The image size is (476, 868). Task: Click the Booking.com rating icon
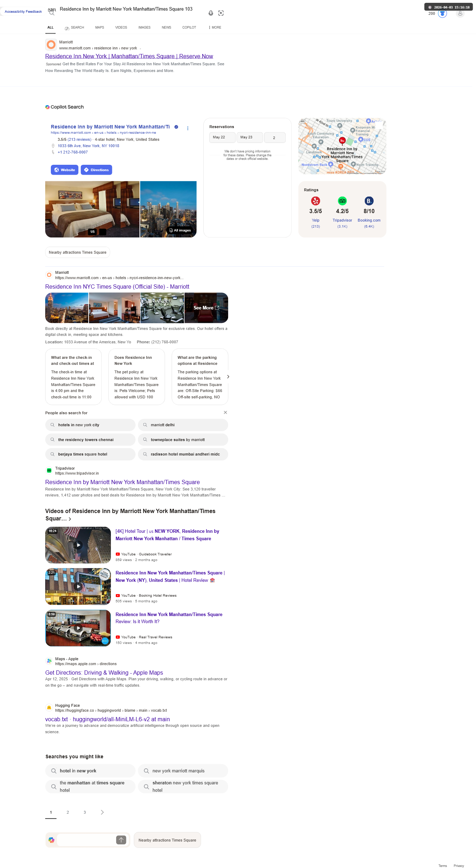pos(369,201)
